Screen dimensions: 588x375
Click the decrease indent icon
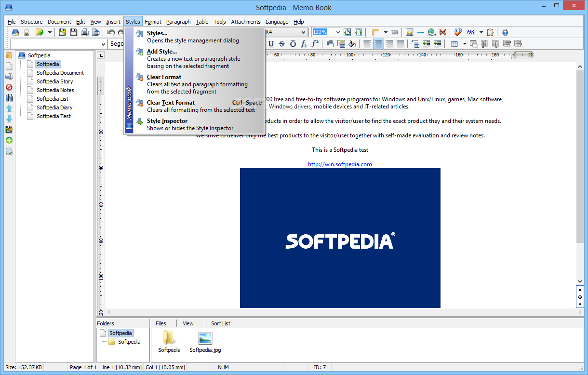pyautogui.click(x=437, y=44)
